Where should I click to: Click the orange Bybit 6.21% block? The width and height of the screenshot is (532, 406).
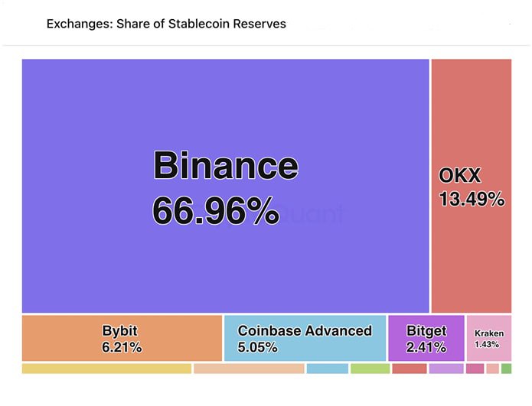tap(122, 338)
